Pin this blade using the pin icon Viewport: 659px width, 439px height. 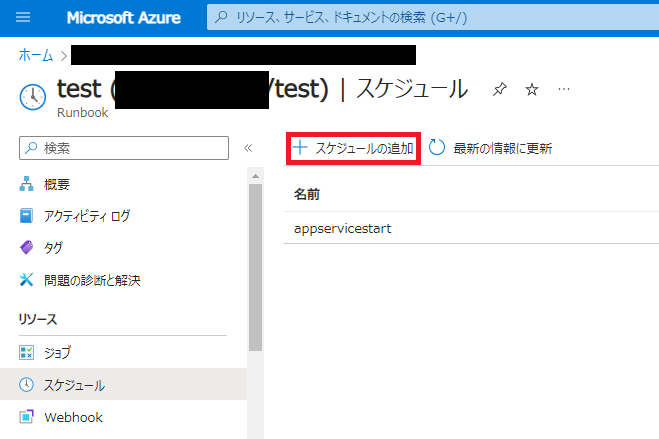(x=500, y=89)
